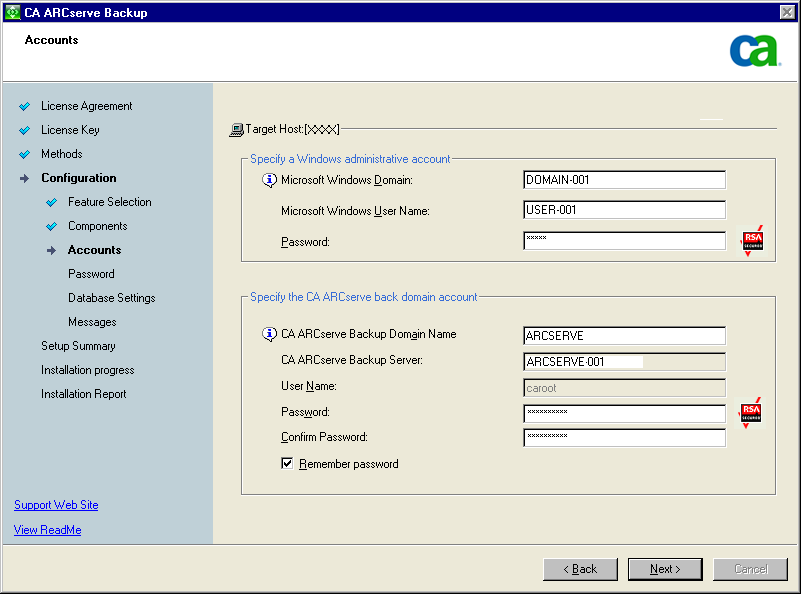Select Feature Selection in the sidebar
The height and width of the screenshot is (594, 801).
click(109, 202)
